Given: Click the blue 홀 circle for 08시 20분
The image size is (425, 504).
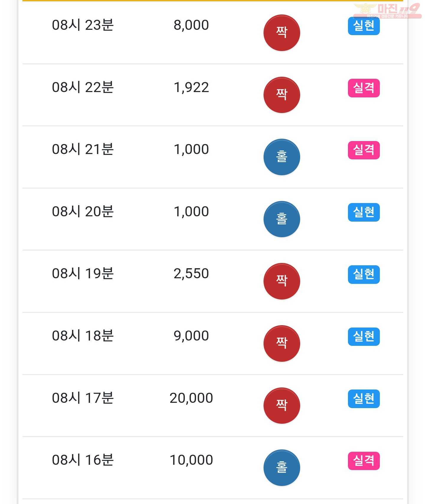Looking at the screenshot, I should (x=282, y=219).
